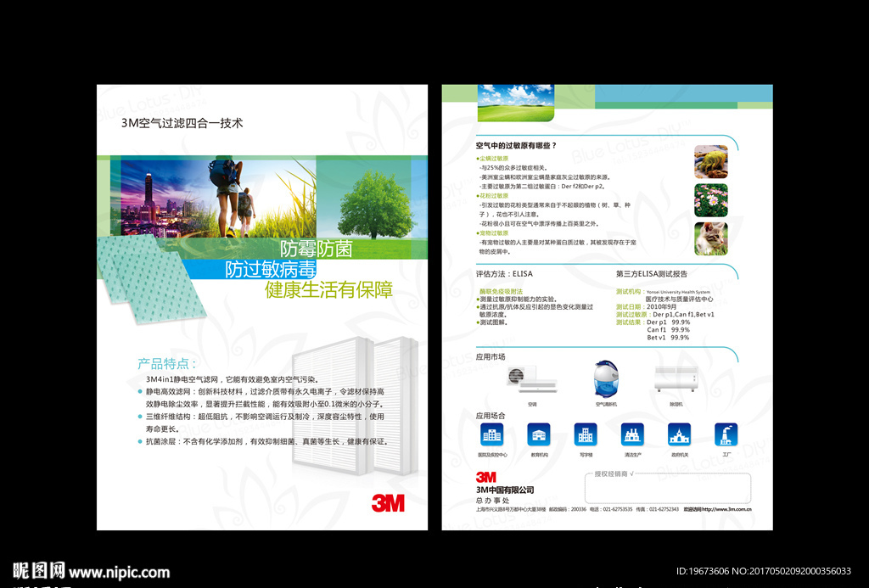Screen dimensions: 869x588
Task: Click green text '酶联免疫吸附法'
Action: [501, 292]
